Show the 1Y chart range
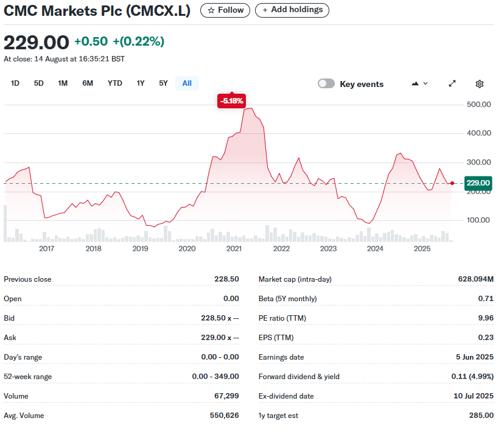 pos(141,83)
